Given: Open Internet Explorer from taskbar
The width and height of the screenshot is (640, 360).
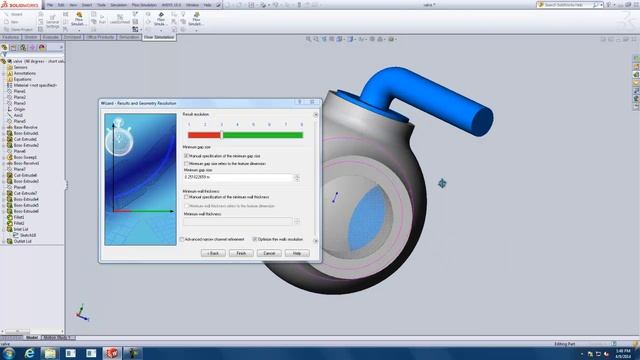Looking at the screenshot, I should point(29,353).
